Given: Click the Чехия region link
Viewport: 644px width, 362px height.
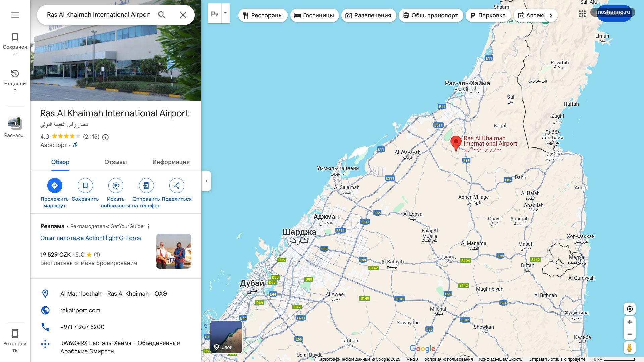Looking at the screenshot, I should 413,359.
